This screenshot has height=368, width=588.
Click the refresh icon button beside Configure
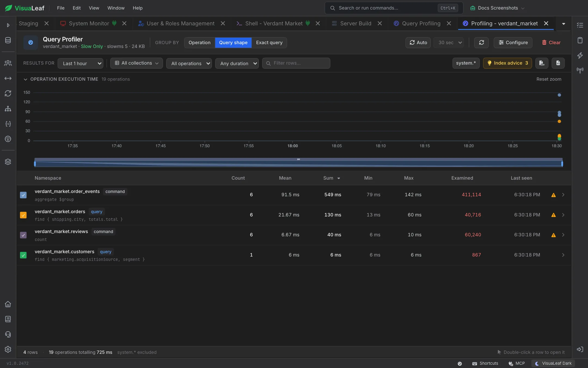click(481, 43)
